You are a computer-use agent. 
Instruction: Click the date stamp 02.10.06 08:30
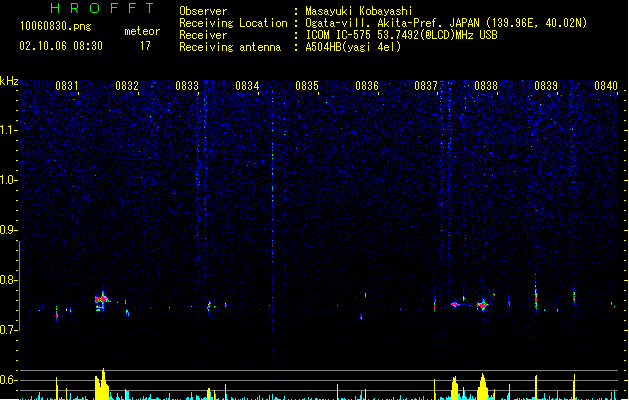click(x=61, y=46)
